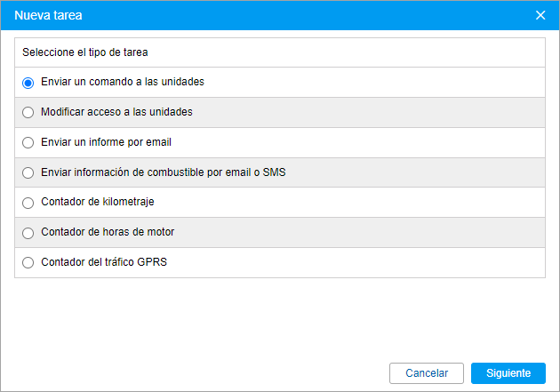The image size is (560, 392).
Task: Tick the 'Enviar un informe por email' radio circle
Action: [x=28, y=143]
